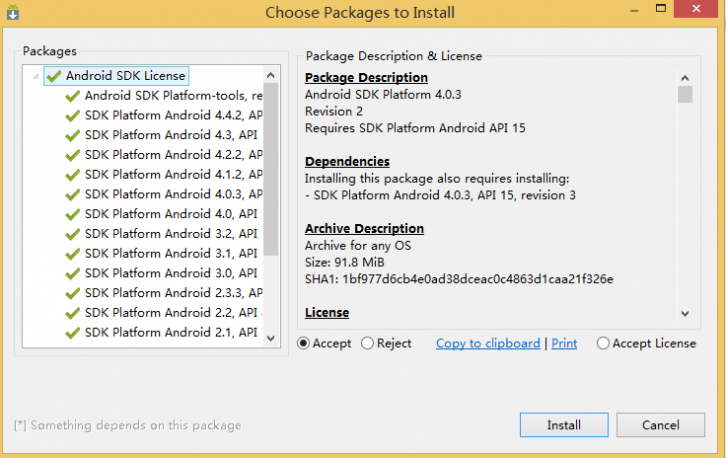Select SDK Platform Android 4.4.2 row text

[174, 115]
